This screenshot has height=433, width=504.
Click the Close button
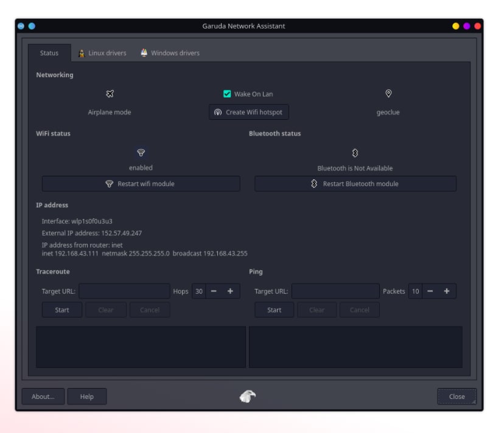[x=457, y=397]
